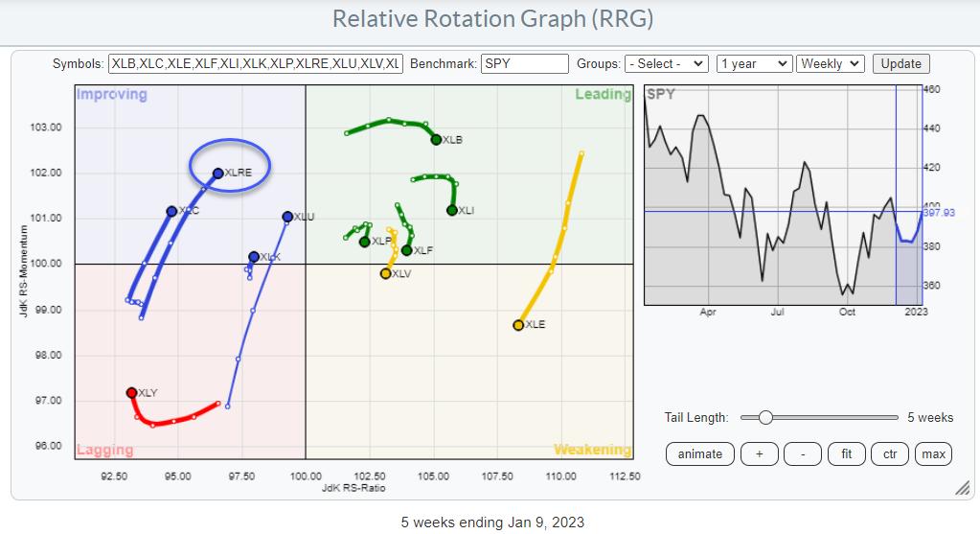Start the tail animate button
This screenshot has height=534, width=980.
(x=699, y=453)
